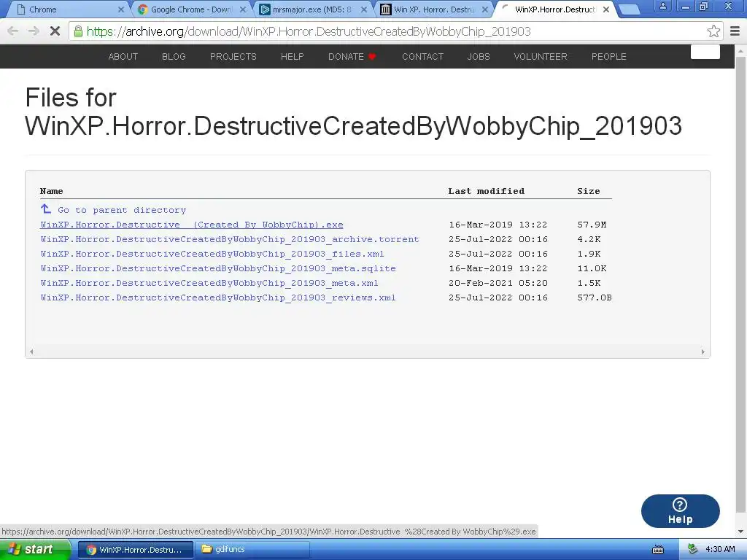Click 'Go to parent directory' link
Viewport: 747px width, 560px height.
[122, 210]
